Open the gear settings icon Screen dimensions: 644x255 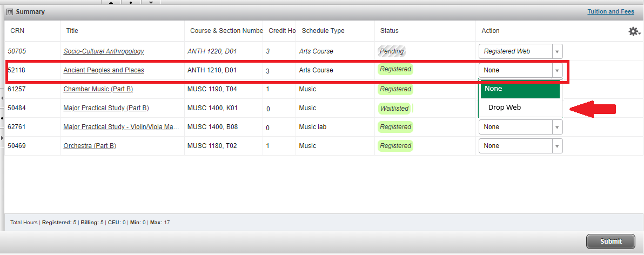(633, 32)
